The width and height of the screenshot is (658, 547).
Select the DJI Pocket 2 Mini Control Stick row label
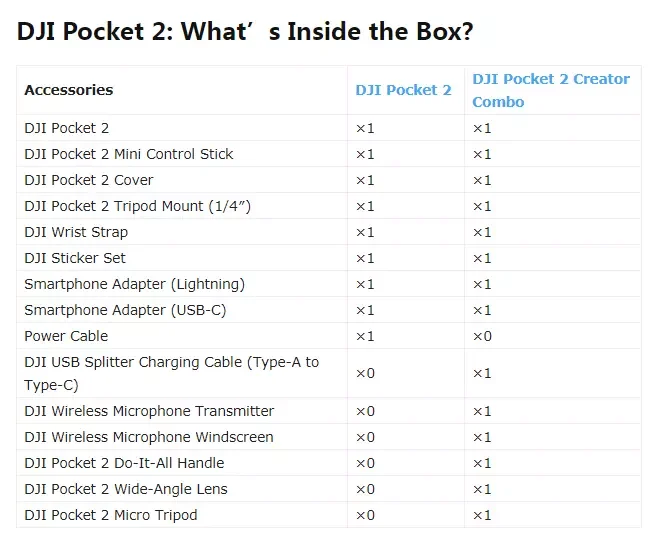pos(129,154)
